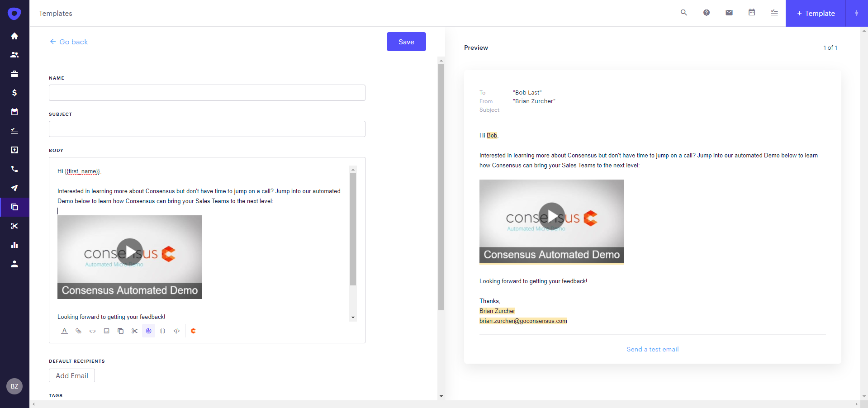
Task: Open the calendar icon in header
Action: 752,13
